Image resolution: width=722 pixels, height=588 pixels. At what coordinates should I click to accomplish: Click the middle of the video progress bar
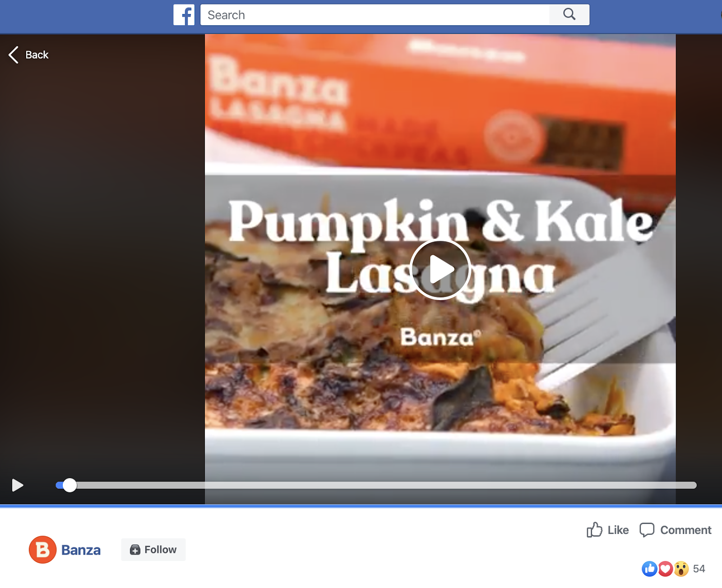[376, 485]
